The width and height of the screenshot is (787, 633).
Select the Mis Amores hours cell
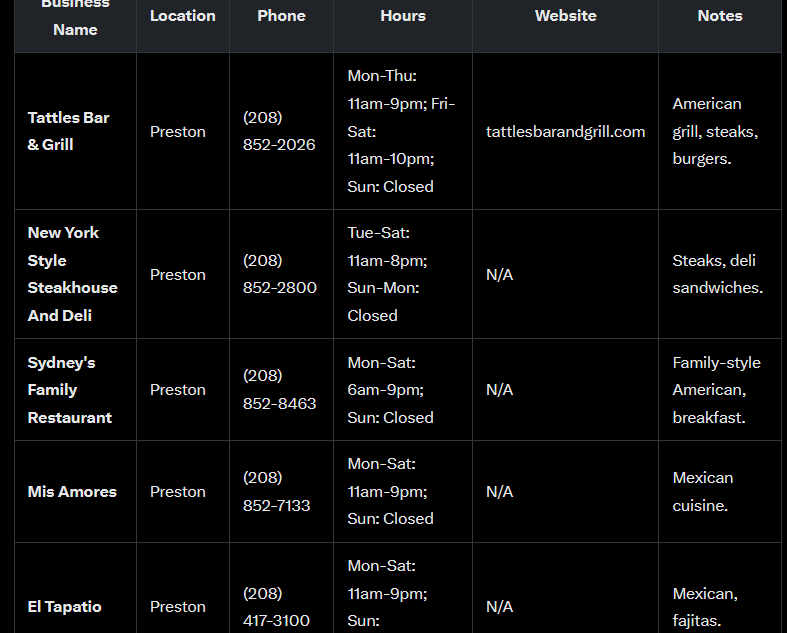[x=403, y=491]
